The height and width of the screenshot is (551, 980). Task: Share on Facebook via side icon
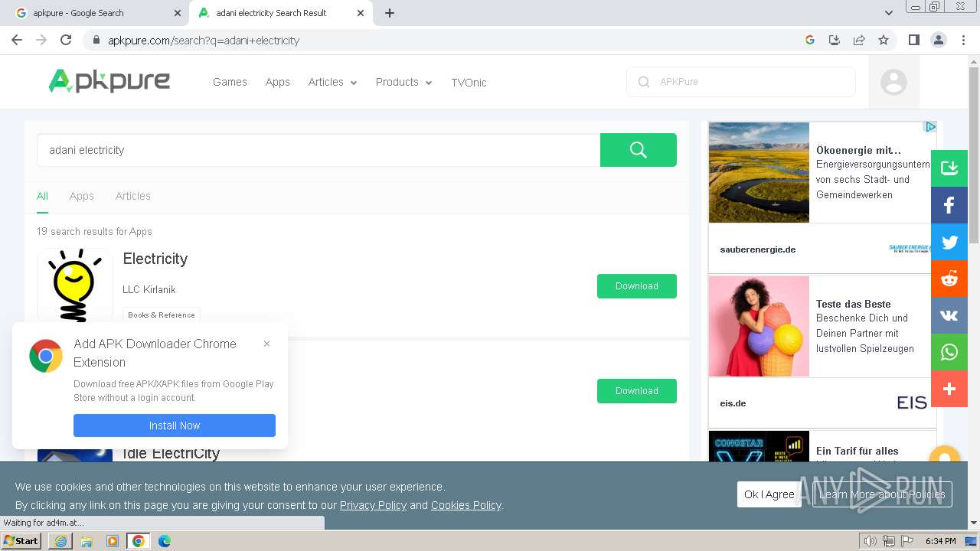click(x=949, y=205)
